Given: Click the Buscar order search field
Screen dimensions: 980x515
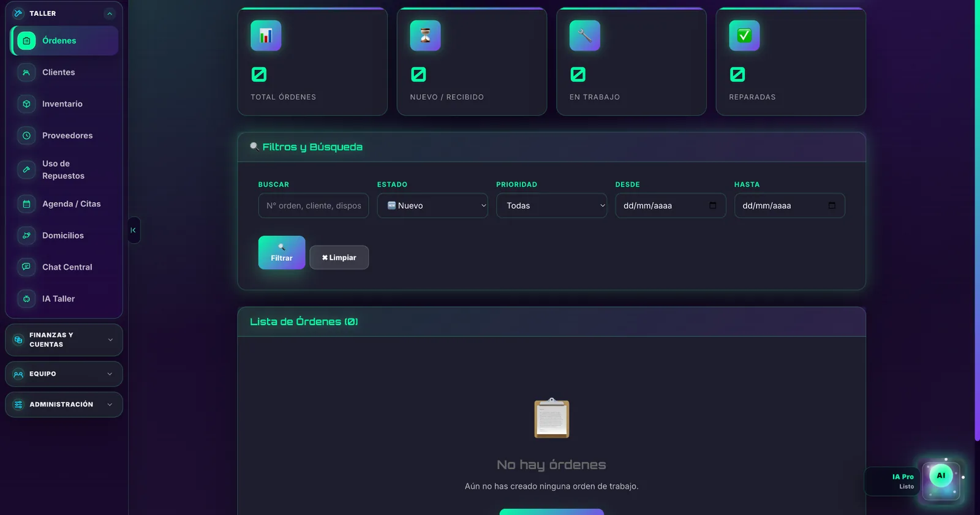Looking at the screenshot, I should click(x=314, y=206).
